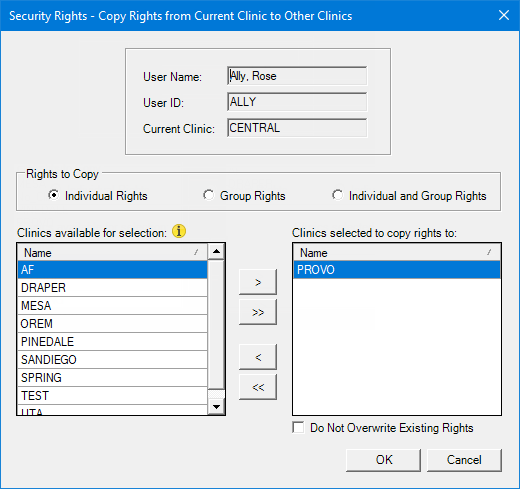Image resolution: width=520 pixels, height=489 pixels.
Task: Add all clinics with >> button
Action: [x=258, y=312]
